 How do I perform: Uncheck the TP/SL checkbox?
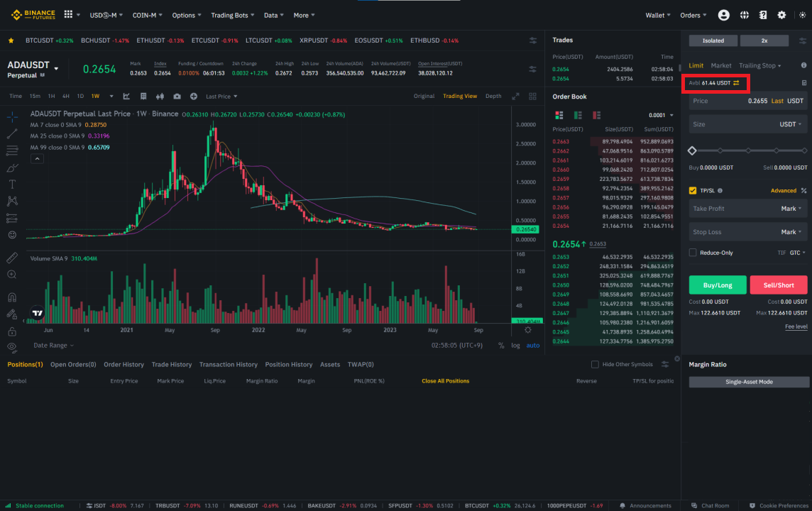coord(692,190)
